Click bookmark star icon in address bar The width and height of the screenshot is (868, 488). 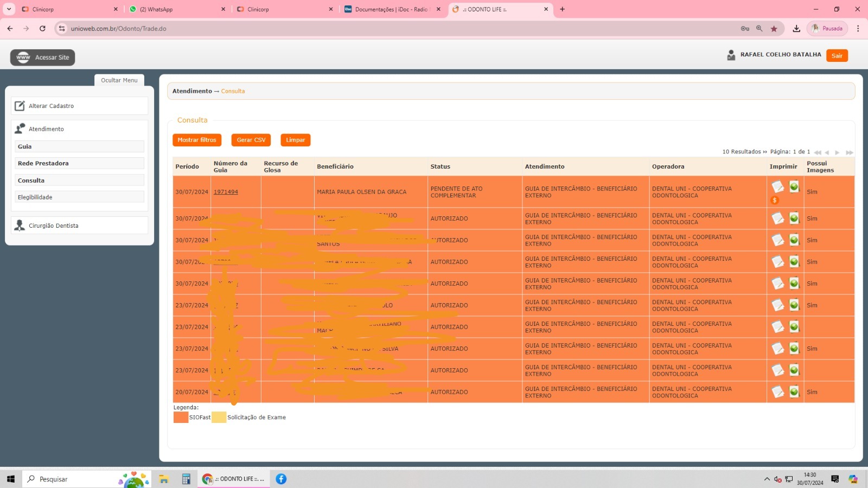coord(774,29)
